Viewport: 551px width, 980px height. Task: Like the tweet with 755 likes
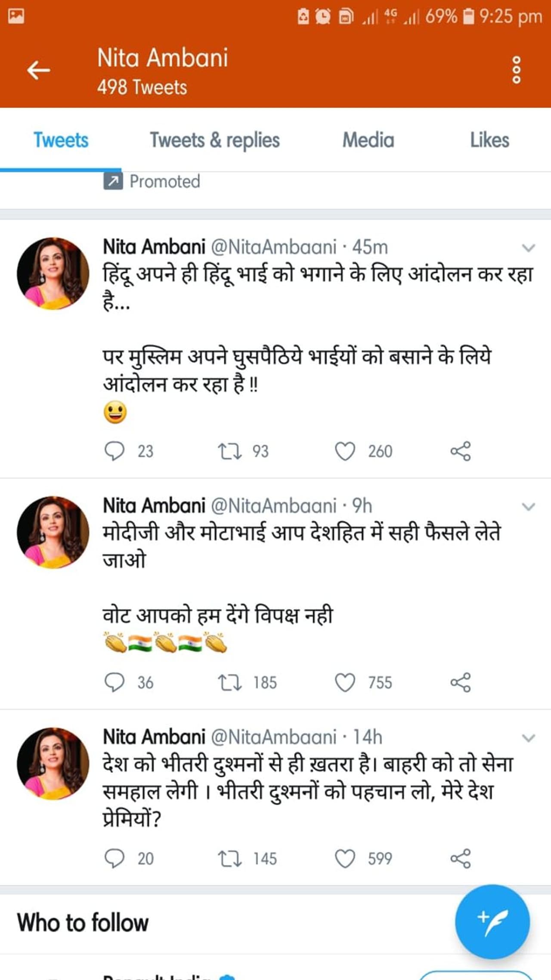345,682
